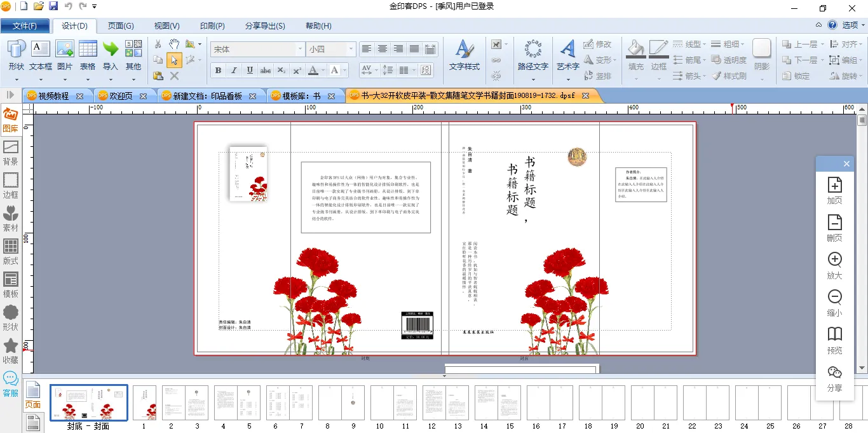Toggle underline text formatting
The image size is (868, 433).
[250, 70]
